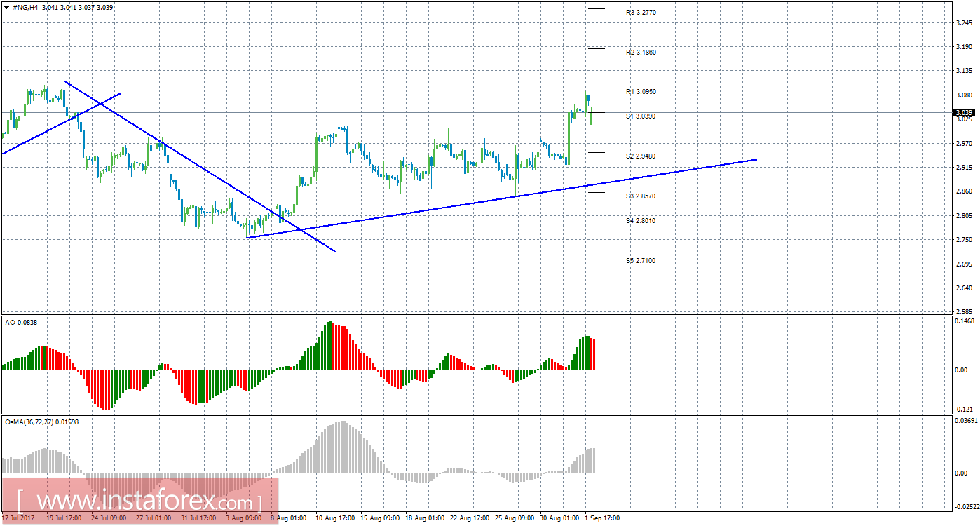This screenshot has width=980, height=526.
Task: Select the S3 2.8570 pivot label
Action: pyautogui.click(x=641, y=196)
